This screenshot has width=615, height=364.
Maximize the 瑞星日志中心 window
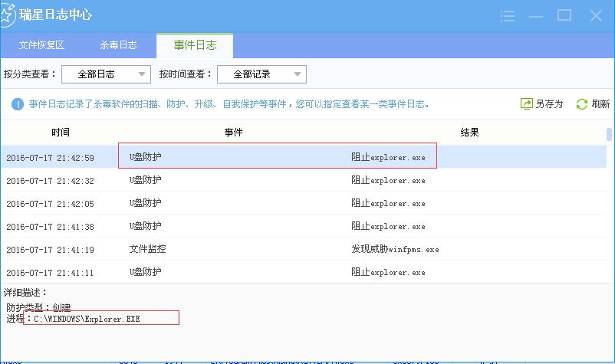(564, 15)
